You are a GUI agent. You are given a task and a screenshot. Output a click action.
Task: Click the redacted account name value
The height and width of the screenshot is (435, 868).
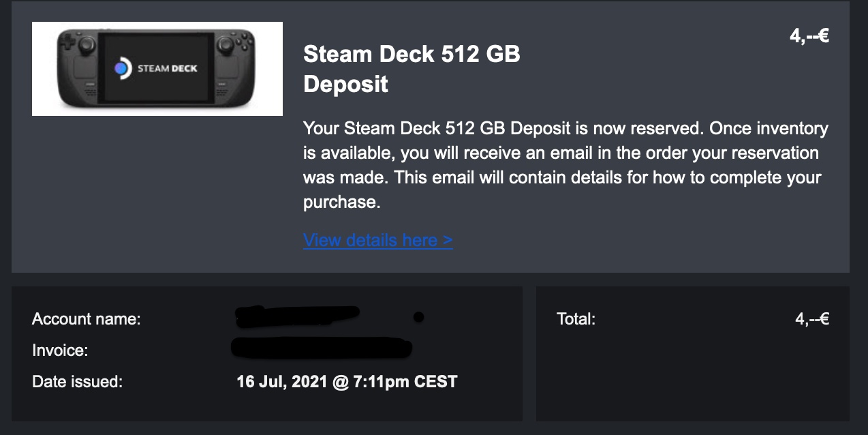[297, 316]
